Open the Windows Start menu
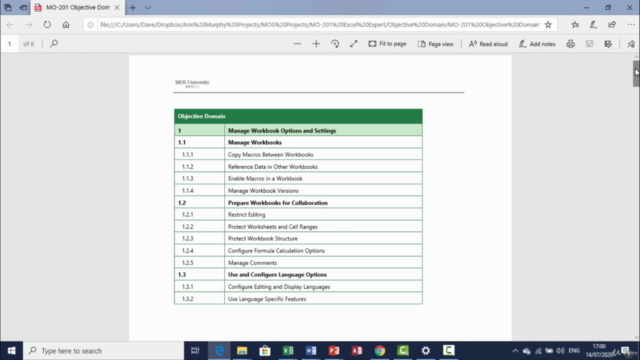 tap(11, 351)
